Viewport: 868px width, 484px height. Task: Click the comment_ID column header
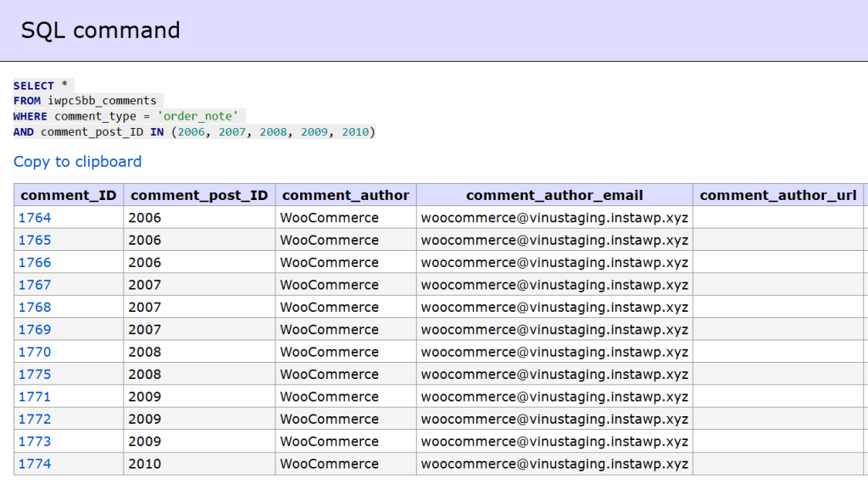click(69, 195)
